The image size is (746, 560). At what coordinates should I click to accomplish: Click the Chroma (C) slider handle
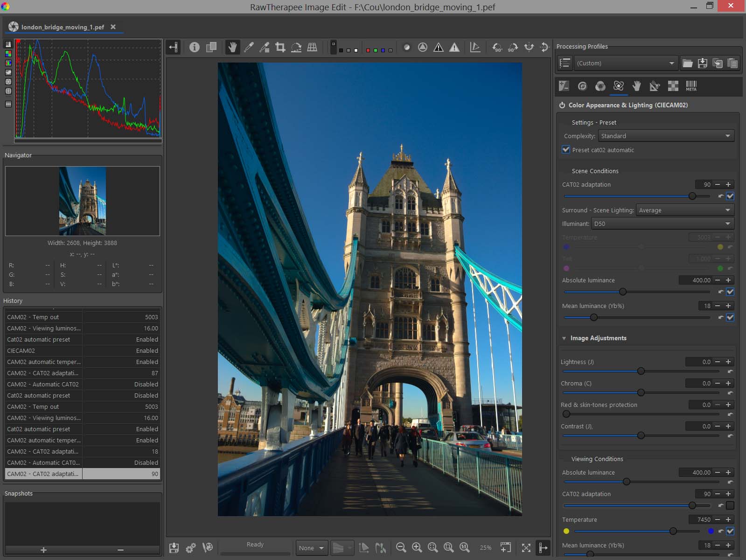[x=641, y=392]
